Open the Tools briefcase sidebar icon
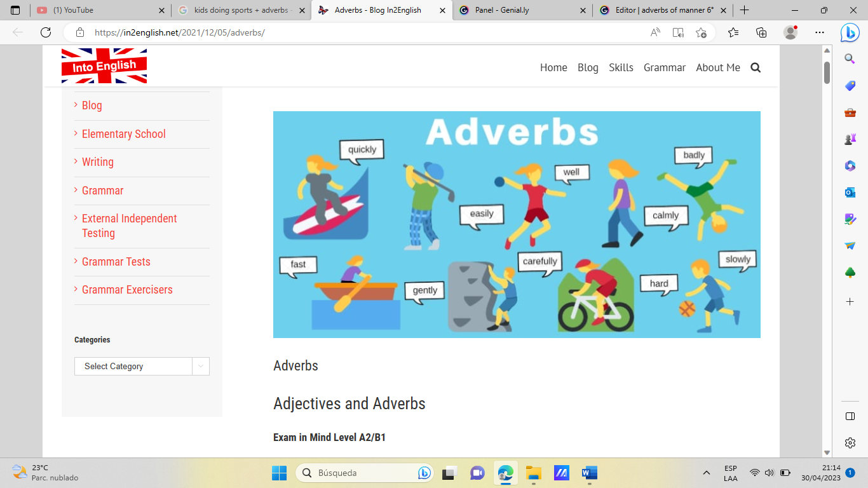Viewport: 868px width, 488px height. [x=850, y=112]
